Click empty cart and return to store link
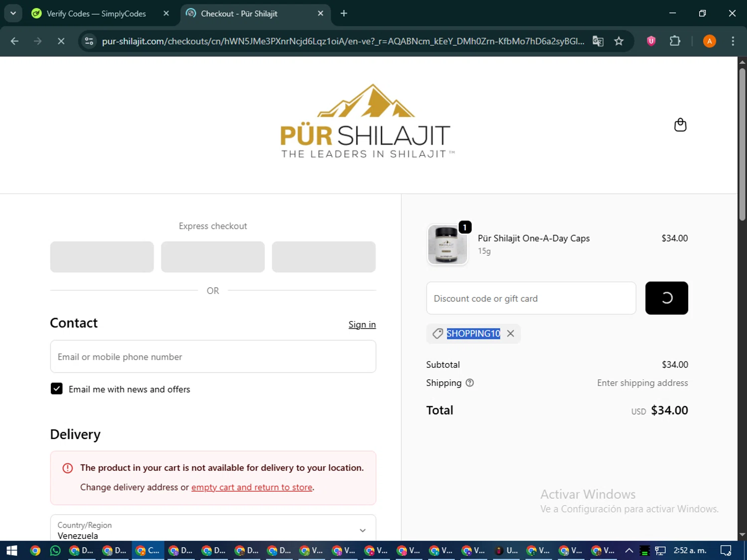The width and height of the screenshot is (747, 560). 252,487
